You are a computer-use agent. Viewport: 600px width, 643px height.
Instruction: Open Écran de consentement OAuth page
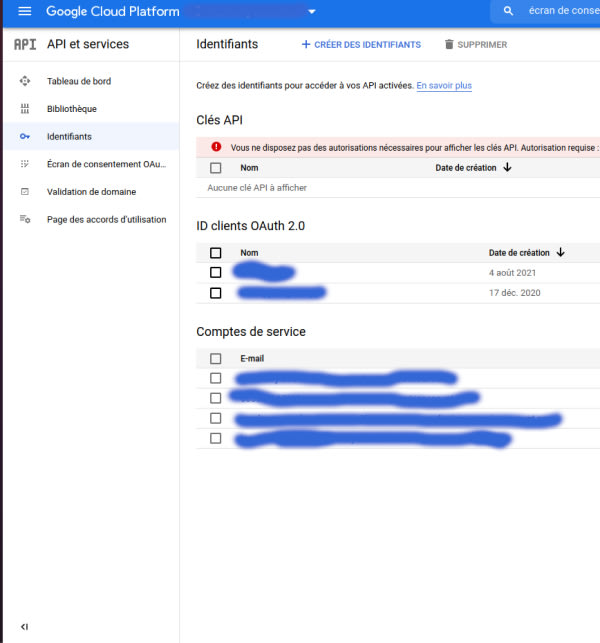(91, 164)
